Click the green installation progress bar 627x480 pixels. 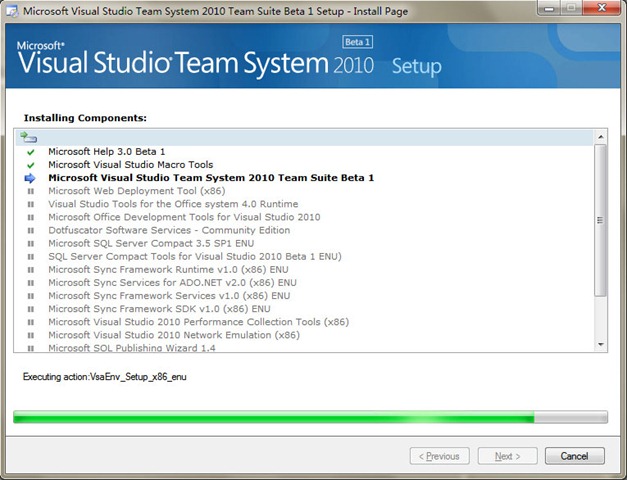click(310, 417)
